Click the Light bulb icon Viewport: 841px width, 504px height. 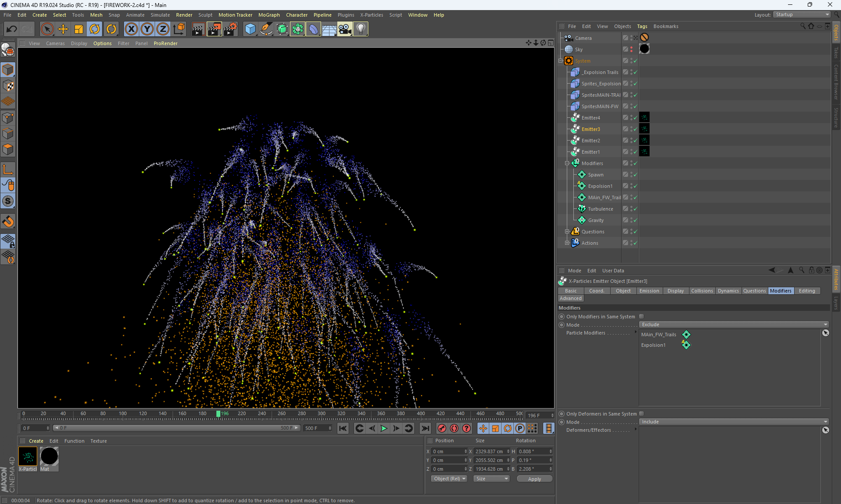[x=360, y=29]
